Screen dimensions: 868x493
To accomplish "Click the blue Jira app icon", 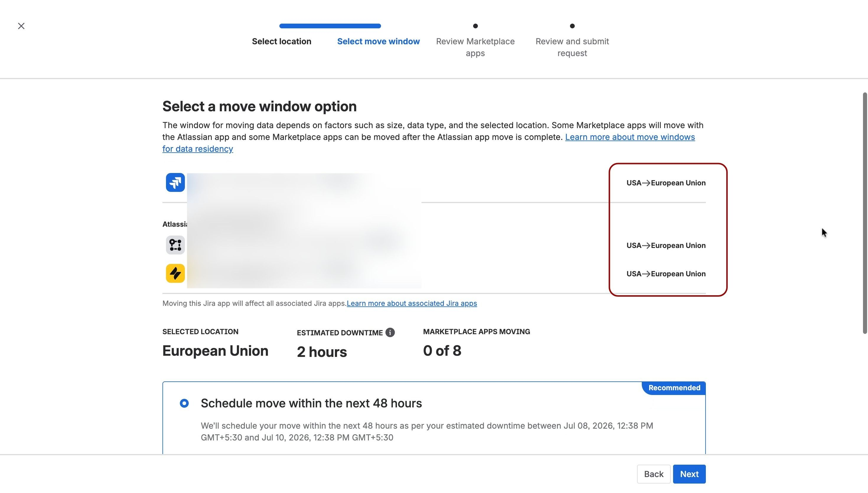I will (175, 182).
